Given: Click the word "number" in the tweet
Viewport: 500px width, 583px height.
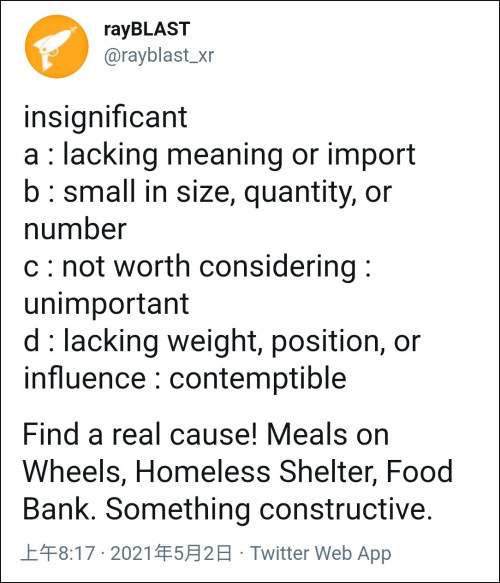Looking at the screenshot, I should pos(75,229).
